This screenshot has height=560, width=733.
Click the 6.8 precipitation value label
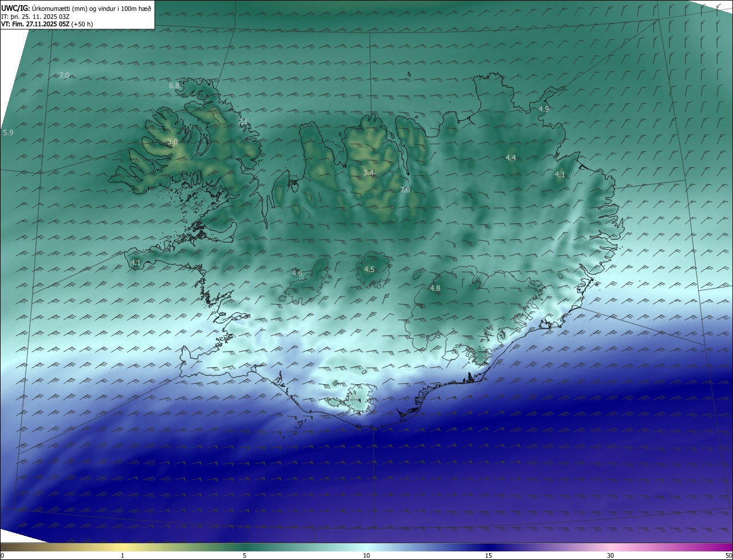point(174,85)
